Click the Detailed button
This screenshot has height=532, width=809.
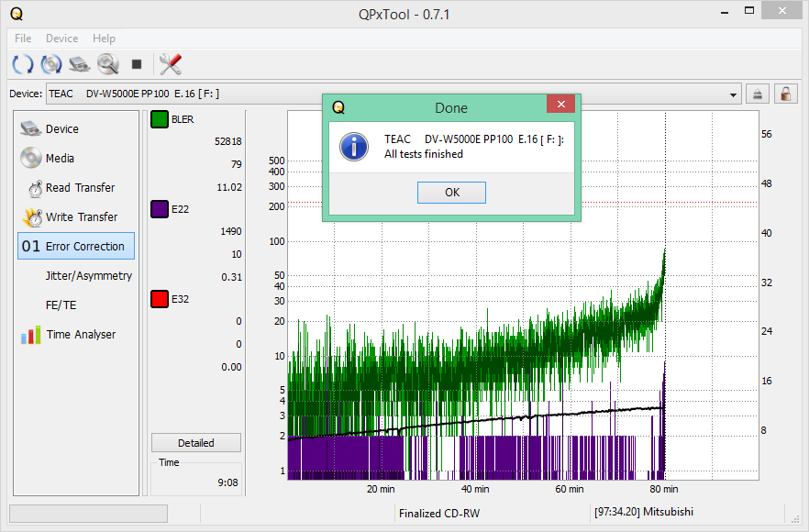point(196,443)
